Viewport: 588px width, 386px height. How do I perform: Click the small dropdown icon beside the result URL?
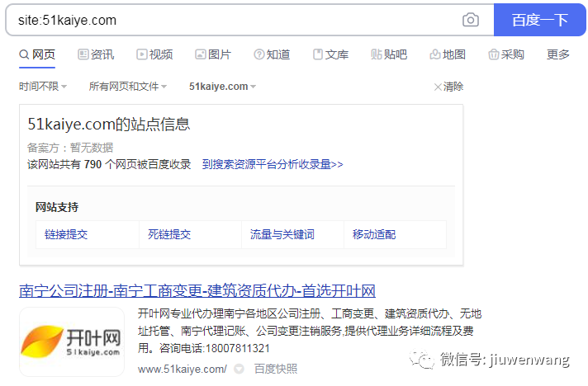pos(239,370)
